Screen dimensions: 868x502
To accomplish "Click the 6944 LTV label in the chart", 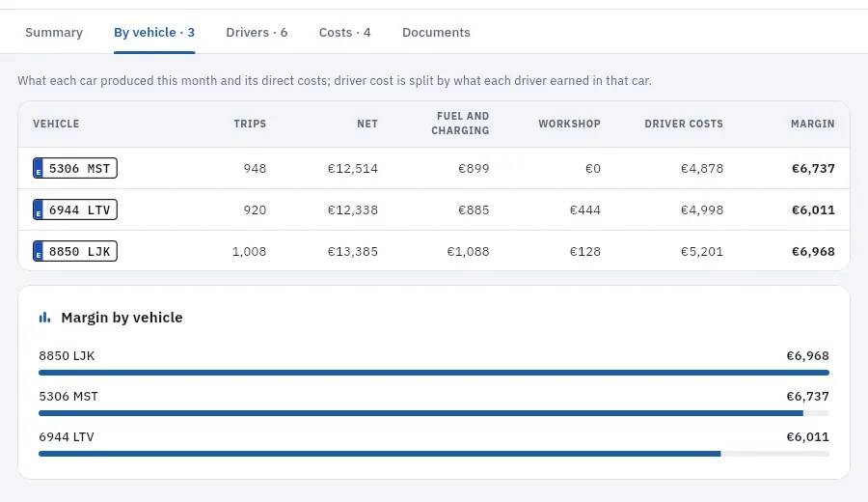I will pyautogui.click(x=67, y=436).
